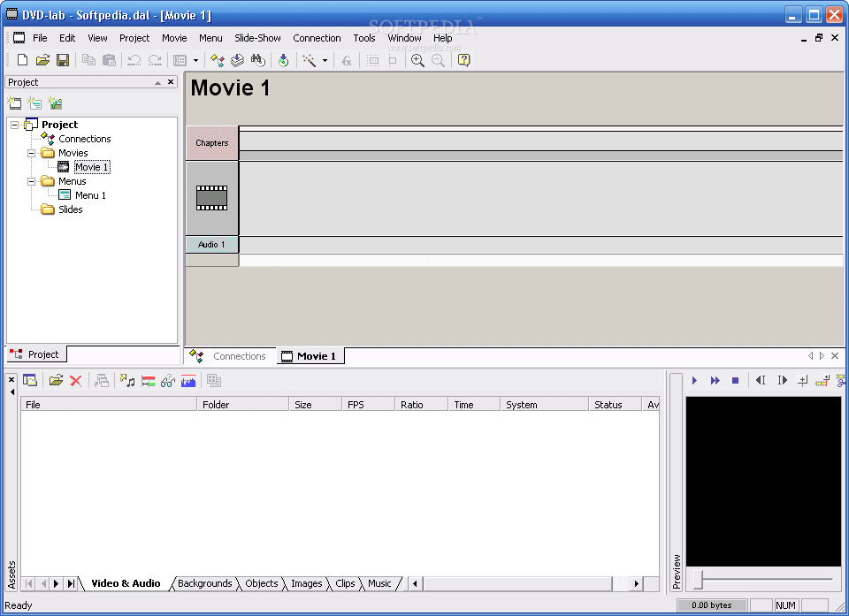The width and height of the screenshot is (849, 616).
Task: Switch to the Backgrounds assets tab
Action: point(204,583)
